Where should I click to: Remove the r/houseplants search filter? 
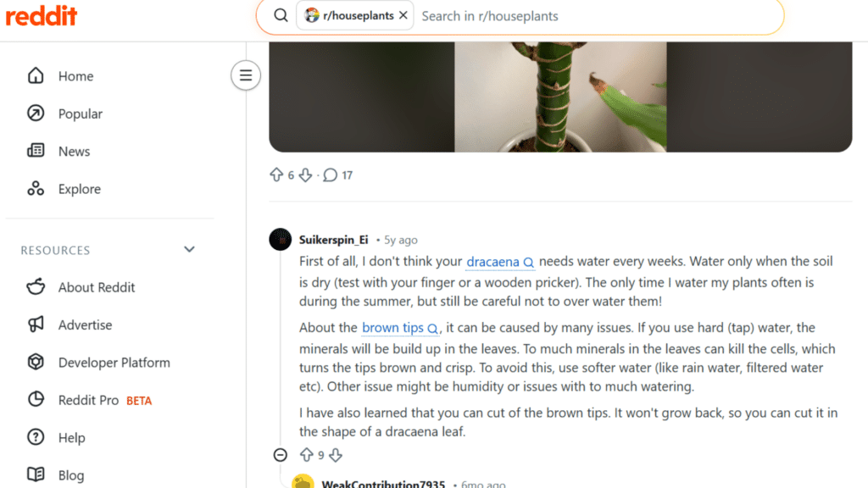click(403, 14)
